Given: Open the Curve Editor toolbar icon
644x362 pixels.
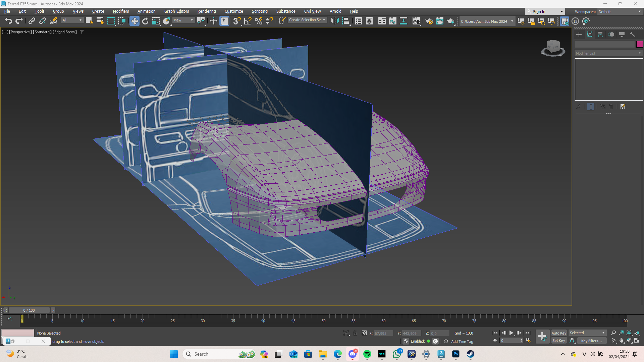Looking at the screenshot, I should 392,21.
